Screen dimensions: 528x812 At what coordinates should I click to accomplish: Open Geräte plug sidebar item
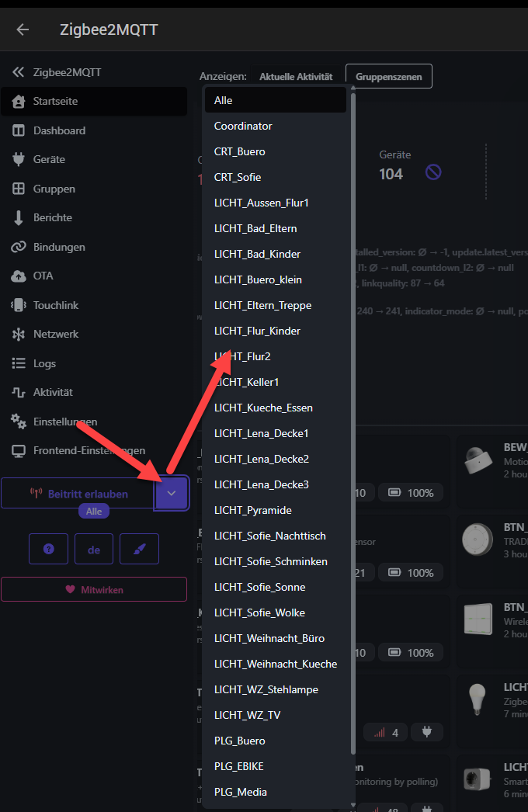click(48, 159)
